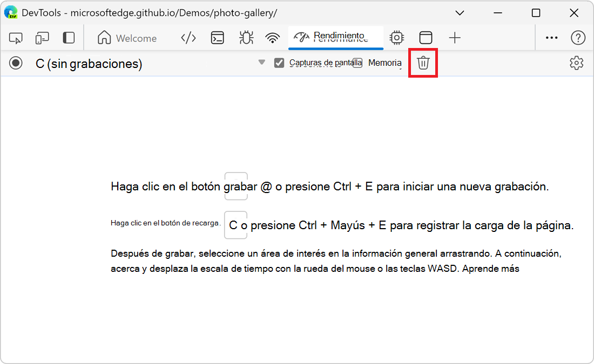Screen dimensions: 594x364
Task: Add a new panel with the plus button
Action: [x=455, y=38]
